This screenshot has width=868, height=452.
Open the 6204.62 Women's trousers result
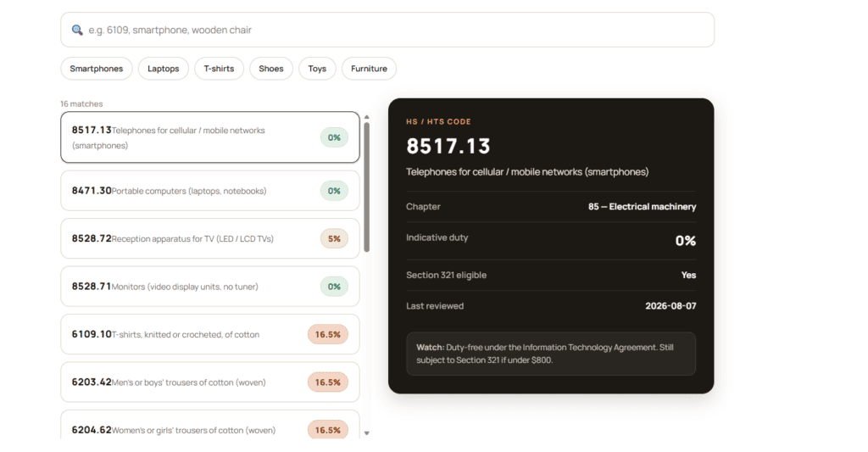[x=210, y=426]
